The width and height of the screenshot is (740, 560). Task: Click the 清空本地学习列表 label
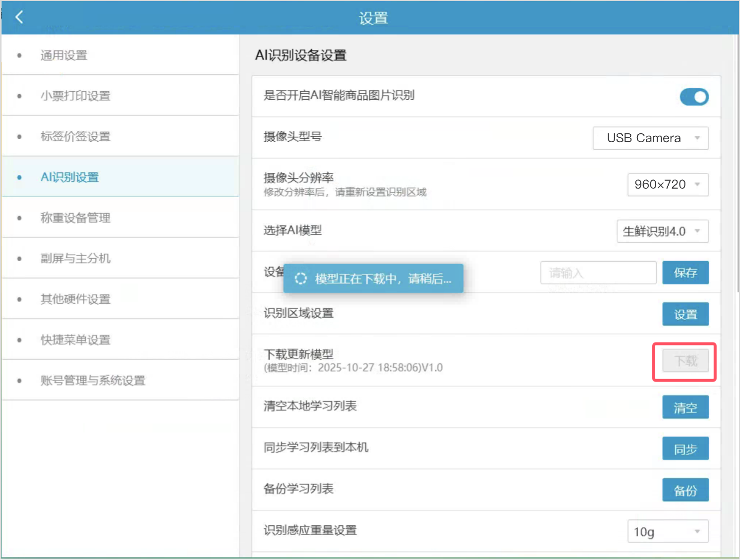(310, 406)
